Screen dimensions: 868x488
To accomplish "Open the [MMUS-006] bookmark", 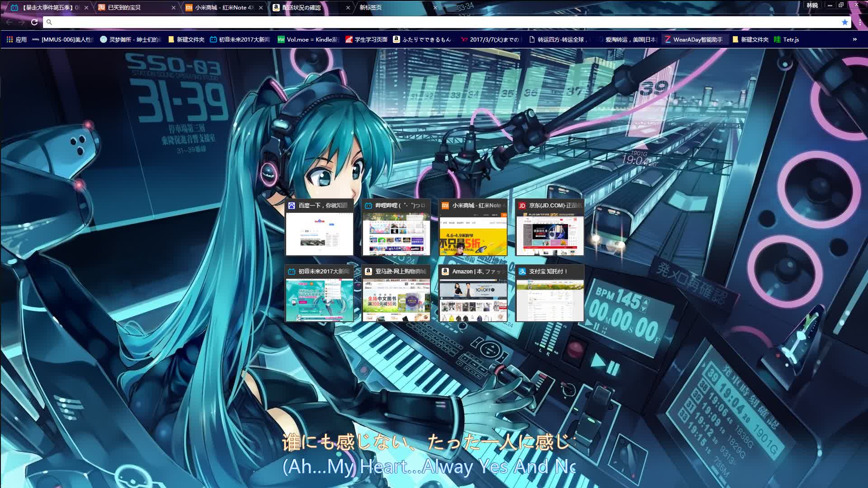I will click(63, 39).
